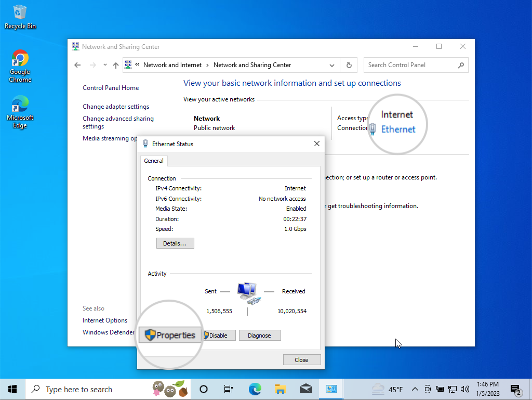This screenshot has height=400, width=532.
Task: Open Windows Defender Firewall link
Action: [x=109, y=332]
